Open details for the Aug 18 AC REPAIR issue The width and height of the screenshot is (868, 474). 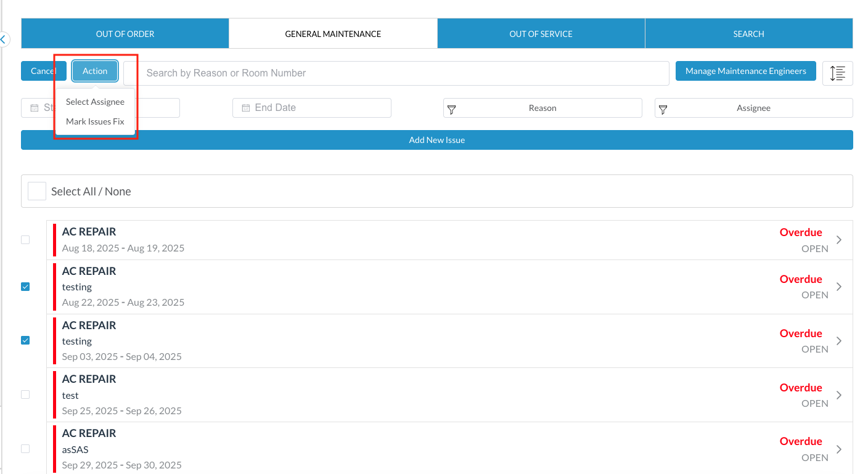point(839,240)
